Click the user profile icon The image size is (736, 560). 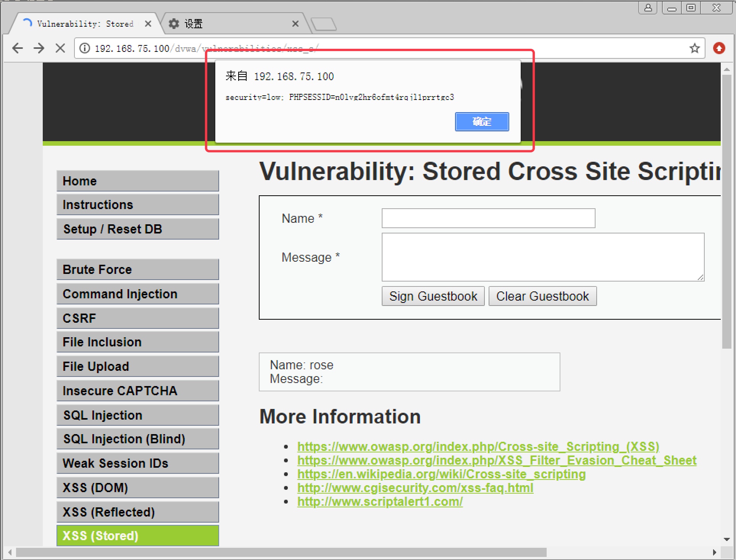click(x=648, y=8)
